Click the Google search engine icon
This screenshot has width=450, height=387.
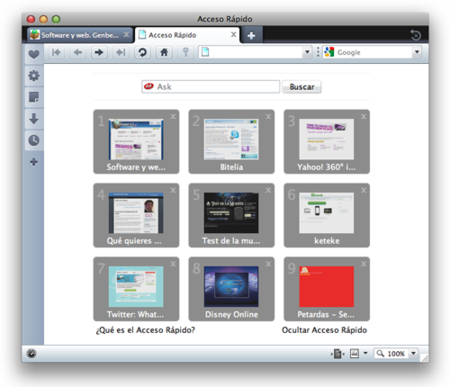pyautogui.click(x=329, y=52)
